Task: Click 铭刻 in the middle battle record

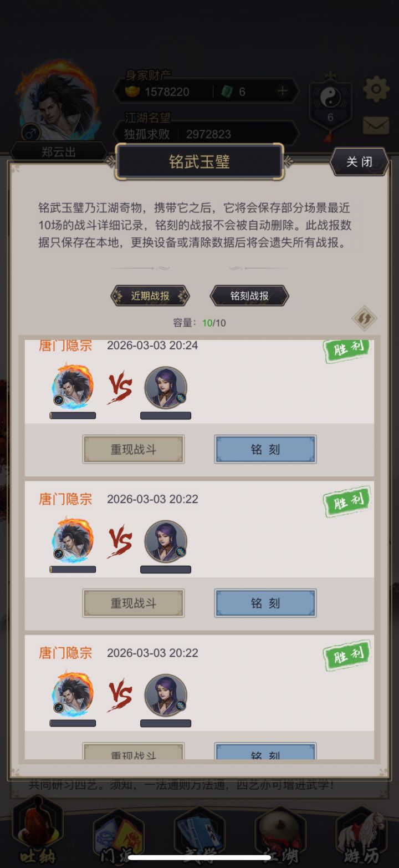Action: (x=265, y=603)
